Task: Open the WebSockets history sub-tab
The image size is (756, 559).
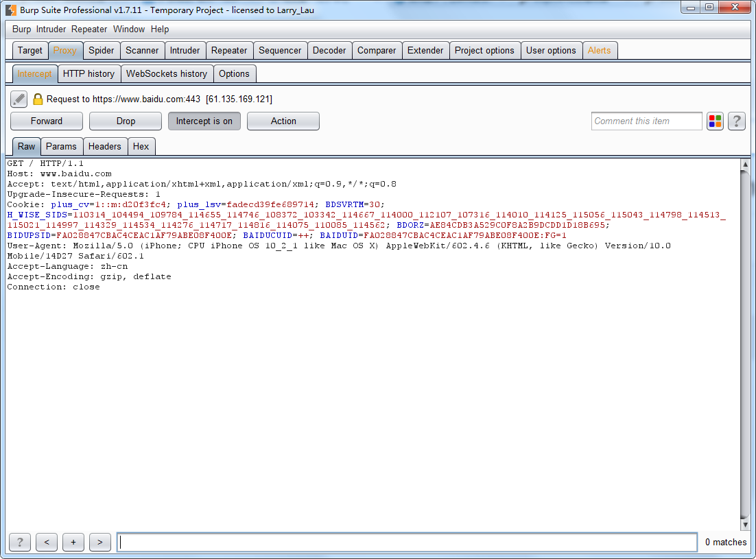Action: (x=166, y=73)
